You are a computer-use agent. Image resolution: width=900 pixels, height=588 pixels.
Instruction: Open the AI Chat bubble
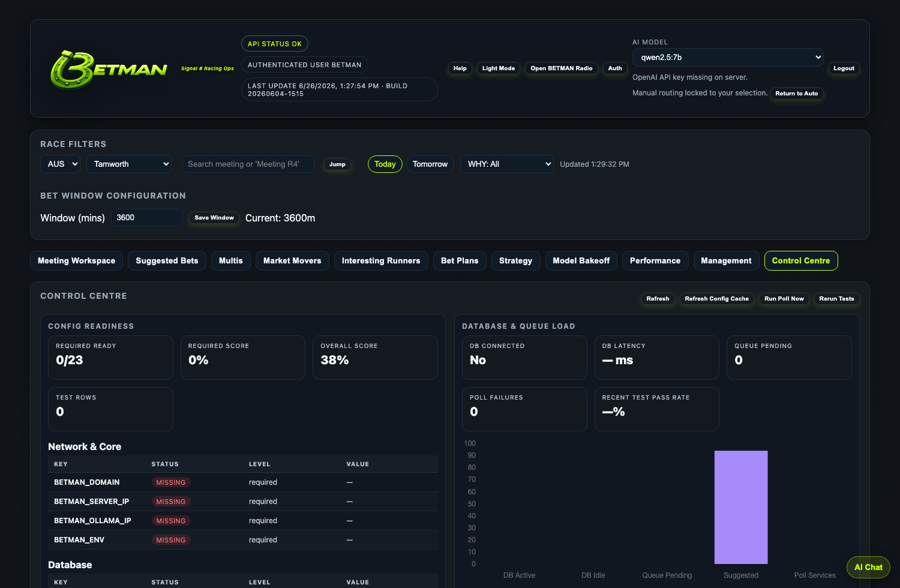click(x=868, y=567)
